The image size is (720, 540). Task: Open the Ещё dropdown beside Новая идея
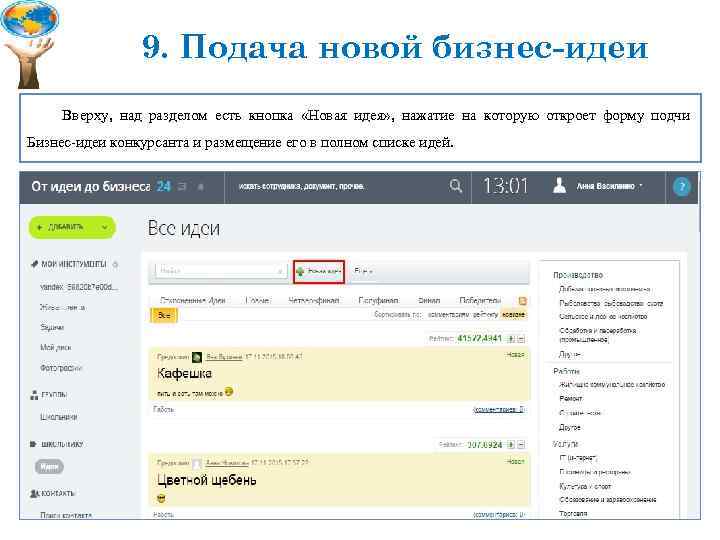[363, 271]
